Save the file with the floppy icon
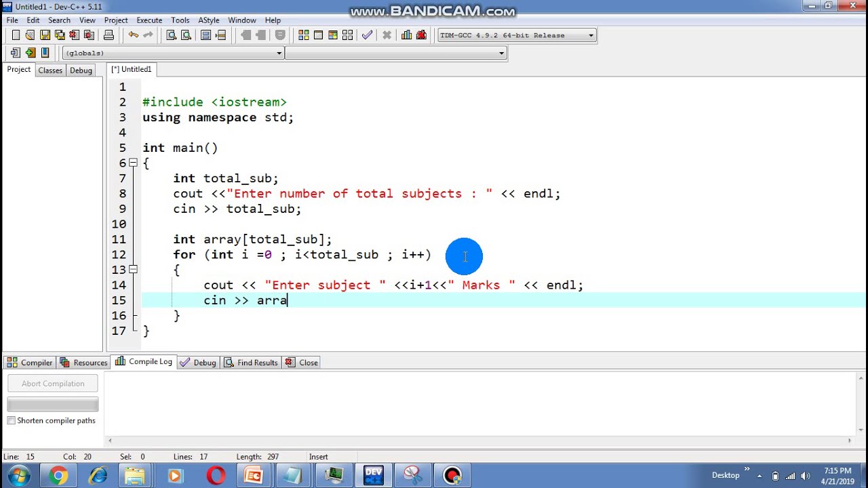This screenshot has height=488, width=868. tap(45, 35)
